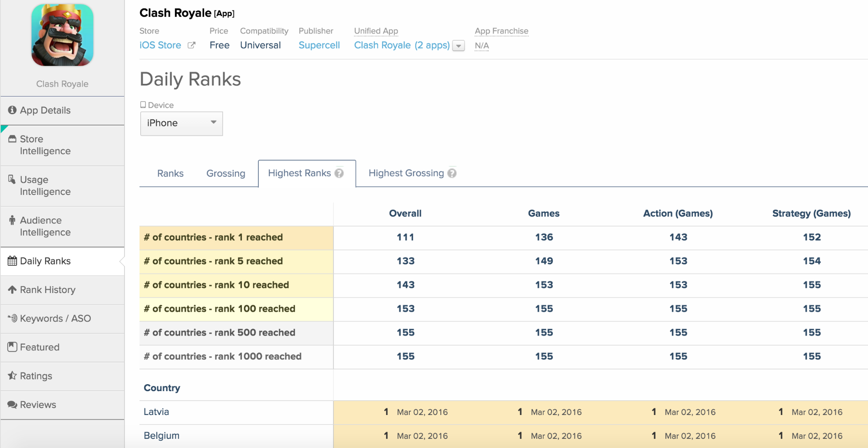868x448 pixels.
Task: Click the Games value 136 for rank 1
Action: pyautogui.click(x=544, y=237)
